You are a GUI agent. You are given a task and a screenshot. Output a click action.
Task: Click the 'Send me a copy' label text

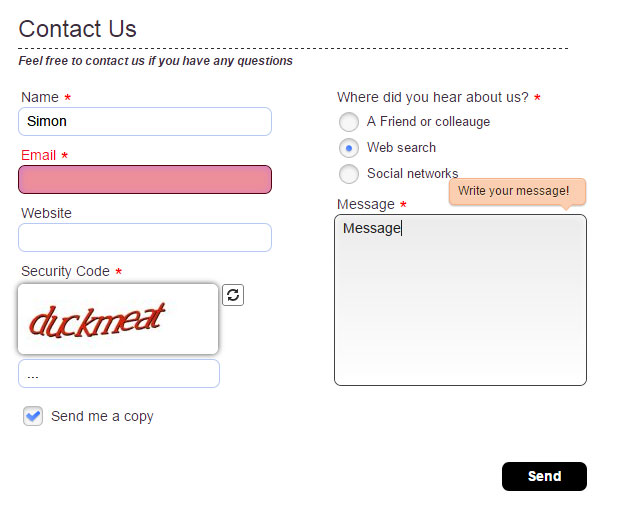(x=102, y=417)
